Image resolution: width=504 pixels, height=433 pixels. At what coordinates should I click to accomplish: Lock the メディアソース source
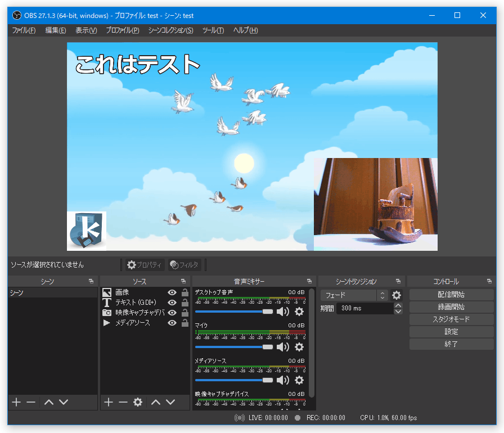[x=185, y=323]
